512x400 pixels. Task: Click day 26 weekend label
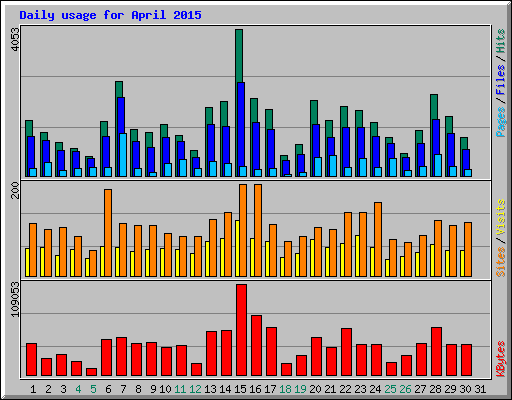click(405, 389)
